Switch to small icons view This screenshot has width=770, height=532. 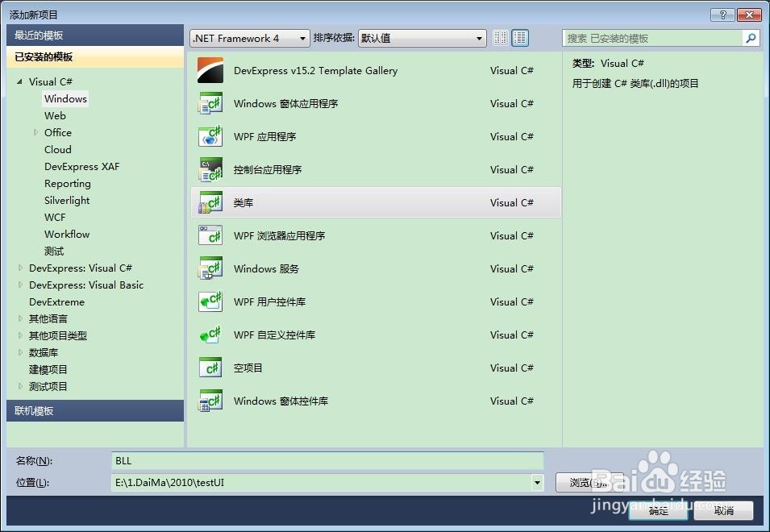tap(501, 38)
